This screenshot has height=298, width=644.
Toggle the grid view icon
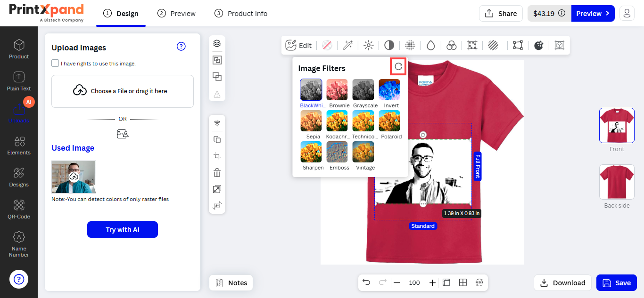(463, 282)
